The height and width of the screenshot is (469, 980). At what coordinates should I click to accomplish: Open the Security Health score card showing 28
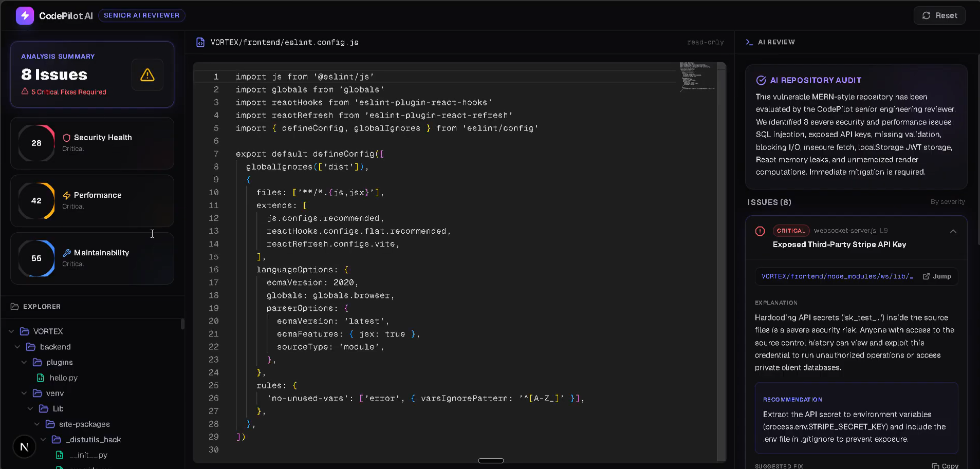tap(92, 143)
